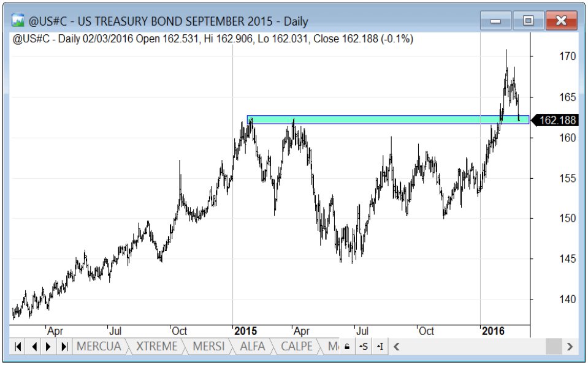The image size is (588, 365).
Task: Click the 165 price axis label
Action: point(567,97)
